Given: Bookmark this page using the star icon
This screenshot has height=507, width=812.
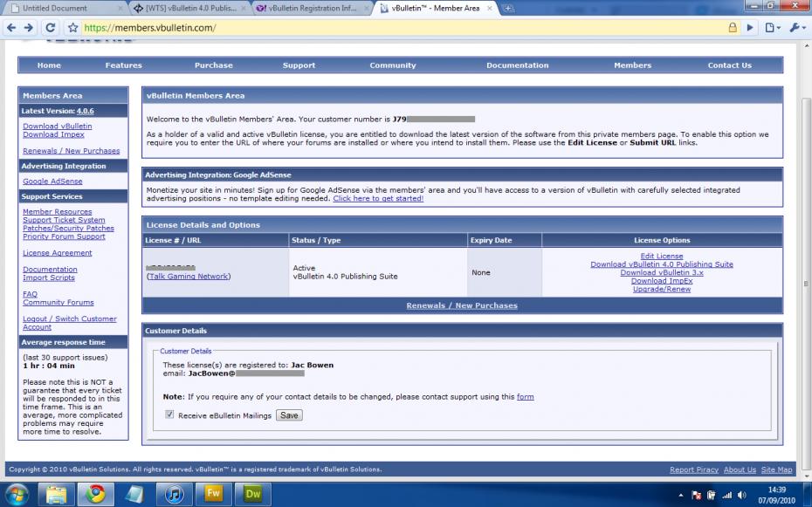Looking at the screenshot, I should coord(73,28).
